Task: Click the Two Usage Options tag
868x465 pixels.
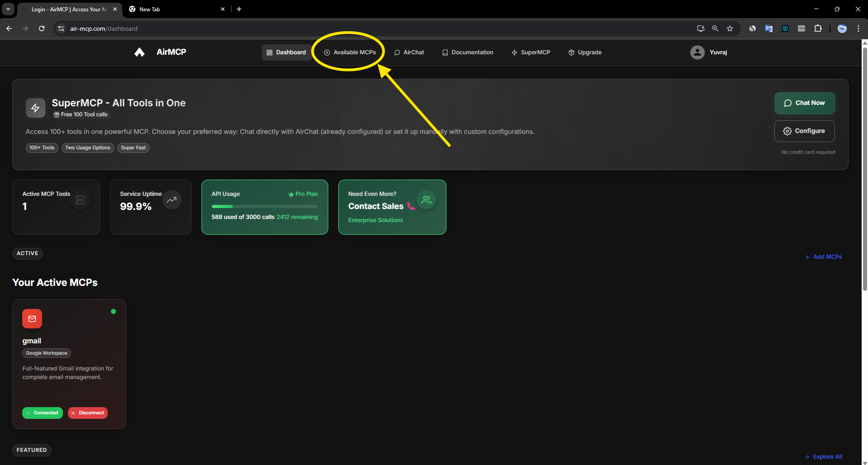Action: tap(88, 148)
